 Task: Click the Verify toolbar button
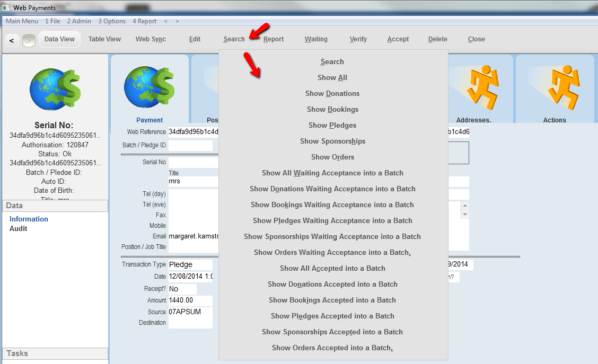tap(358, 39)
